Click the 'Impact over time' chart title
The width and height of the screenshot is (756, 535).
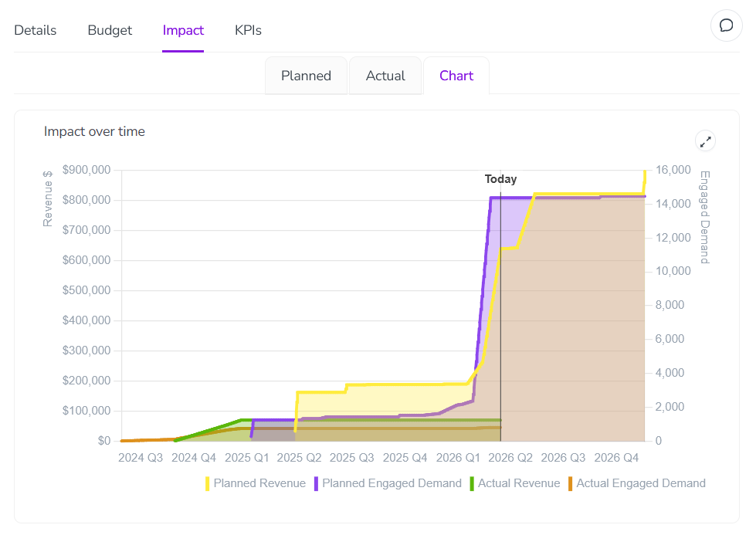94,131
